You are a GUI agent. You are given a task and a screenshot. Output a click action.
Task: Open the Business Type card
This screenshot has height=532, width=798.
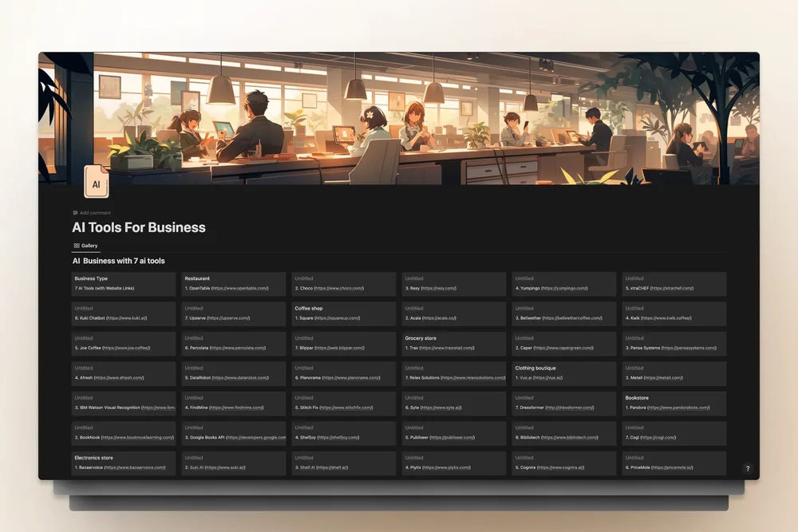click(124, 284)
